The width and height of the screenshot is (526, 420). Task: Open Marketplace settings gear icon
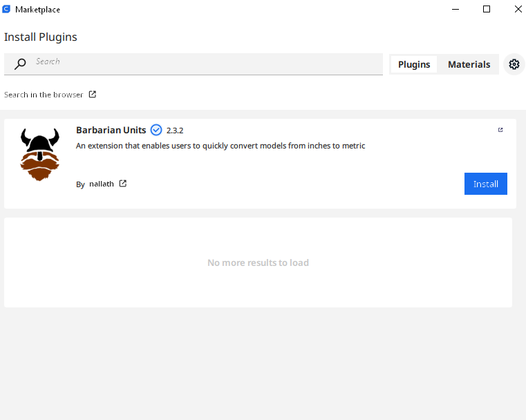click(x=514, y=64)
